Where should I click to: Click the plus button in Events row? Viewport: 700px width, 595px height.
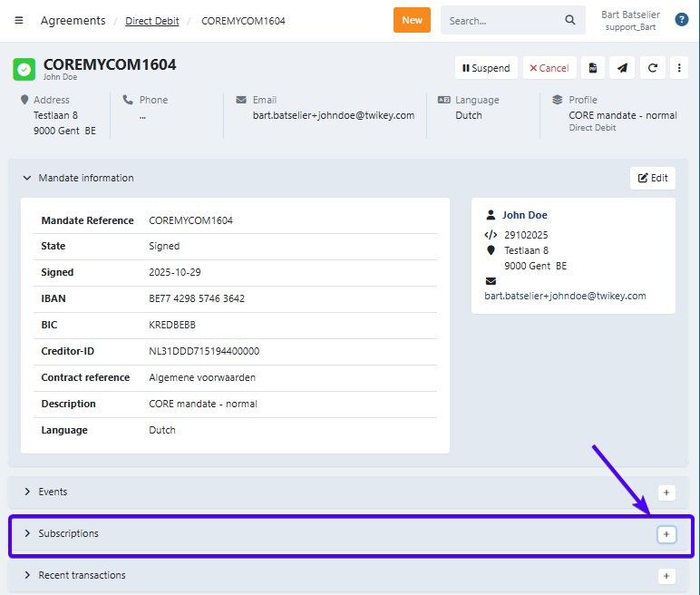[x=666, y=493]
